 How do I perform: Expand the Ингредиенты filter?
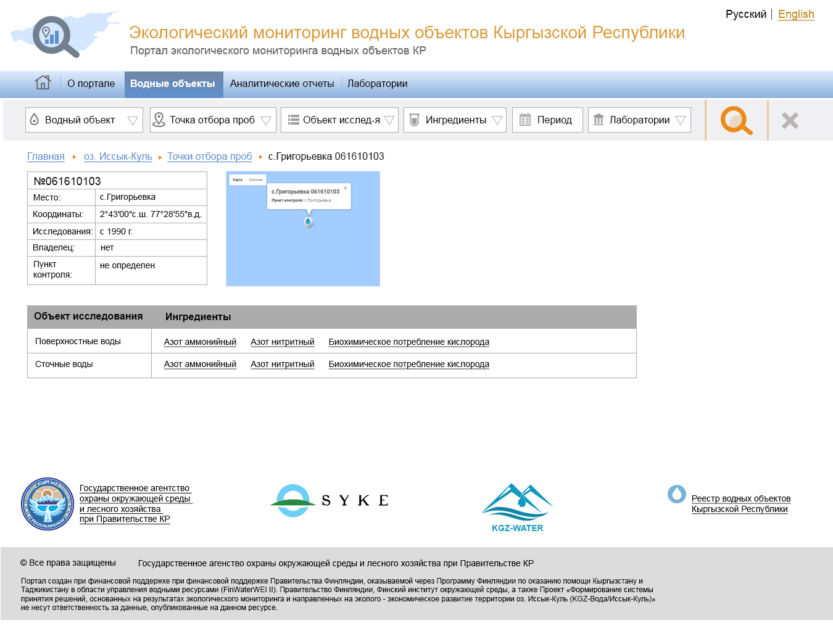point(455,120)
